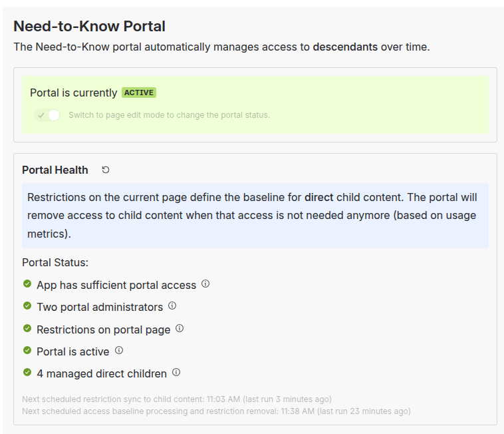Image resolution: width=504 pixels, height=434 pixels.
Task: Click green check next to Two portal administrators
Action: click(27, 306)
